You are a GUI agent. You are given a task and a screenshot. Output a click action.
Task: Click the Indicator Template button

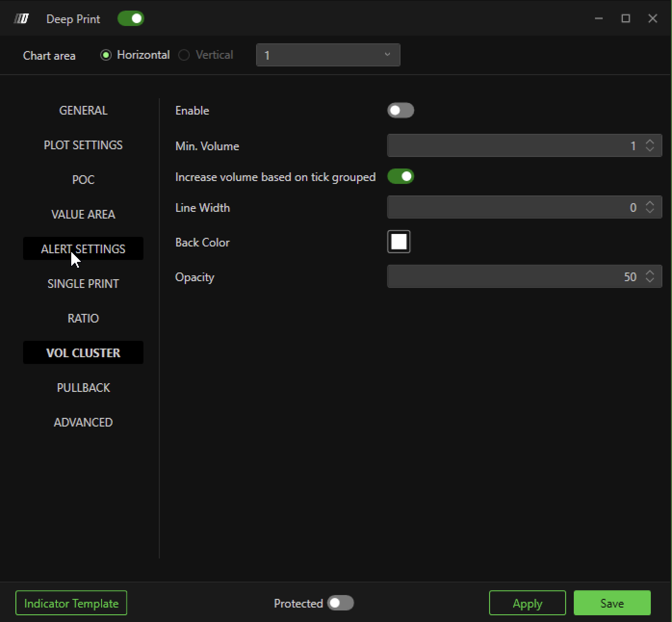tap(71, 603)
